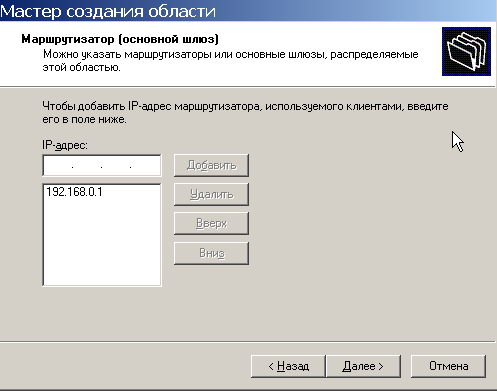Click the last octet of IP-адрес field

coord(145,166)
